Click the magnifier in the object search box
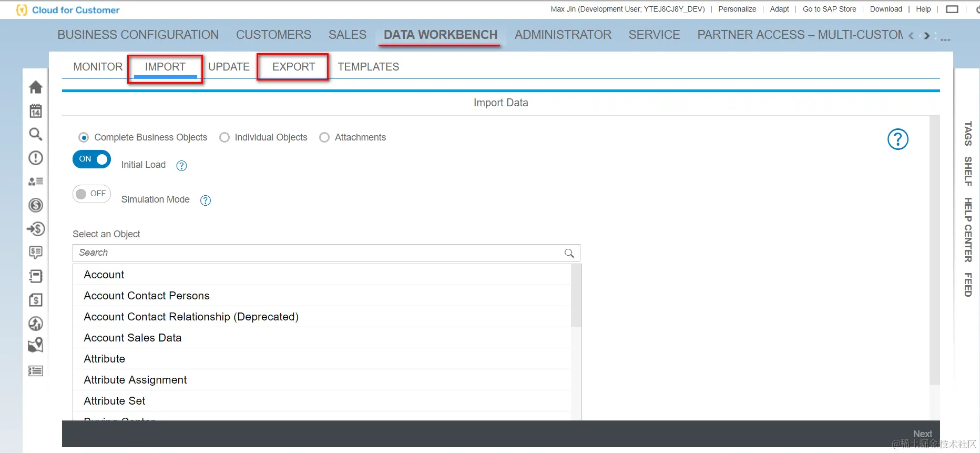The height and width of the screenshot is (453, 980). click(x=569, y=253)
